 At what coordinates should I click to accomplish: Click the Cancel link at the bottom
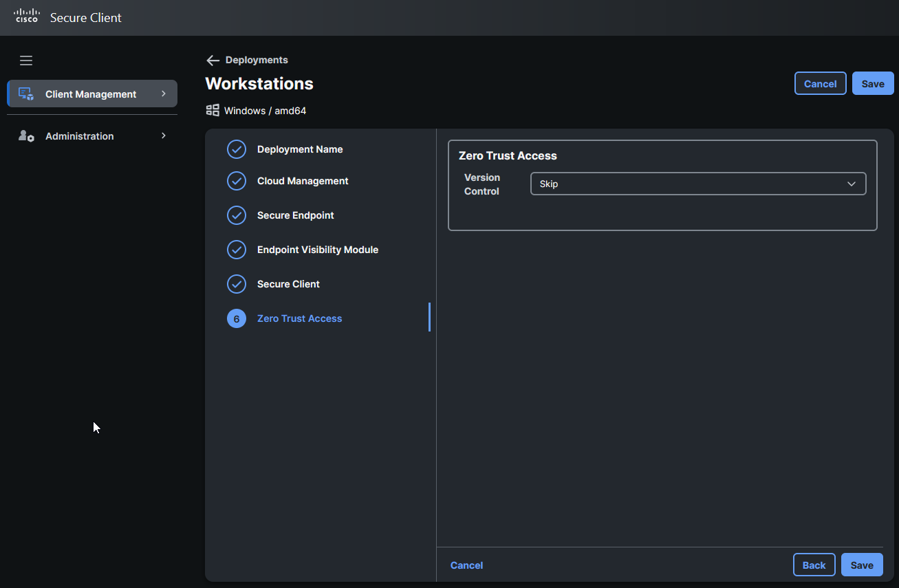tap(466, 565)
